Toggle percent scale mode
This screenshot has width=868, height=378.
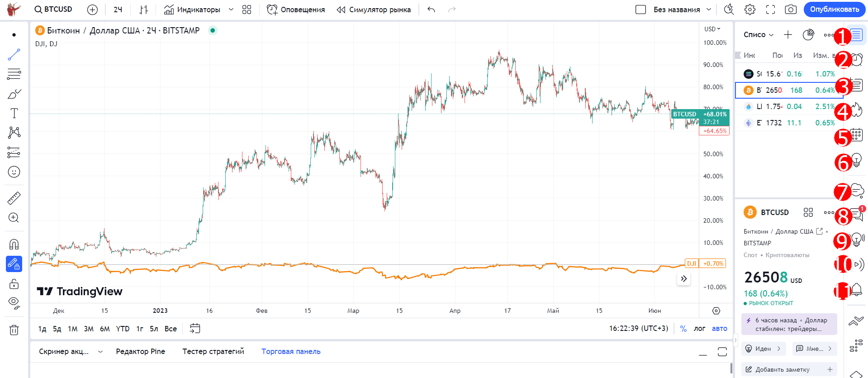(683, 329)
